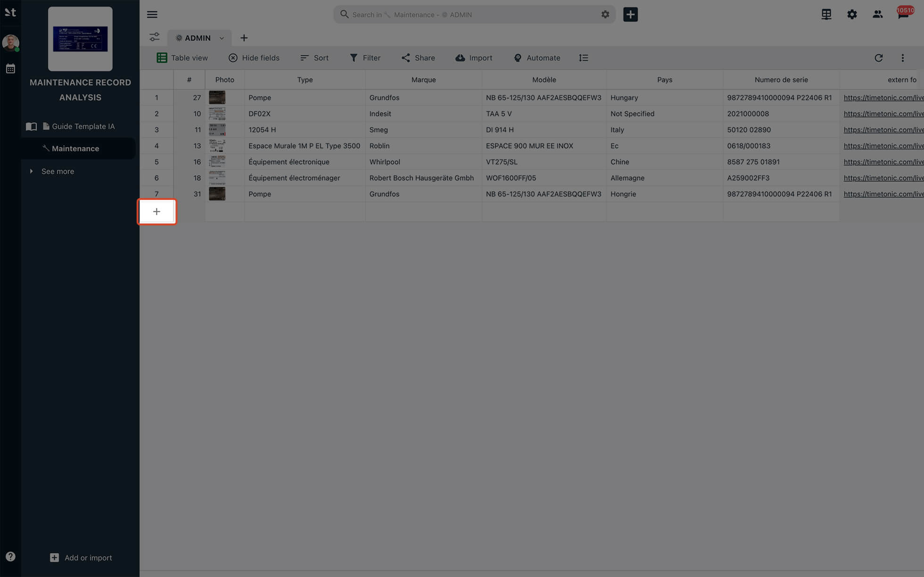924x577 pixels.
Task: Open the chat notifications icon
Action: coord(903,15)
